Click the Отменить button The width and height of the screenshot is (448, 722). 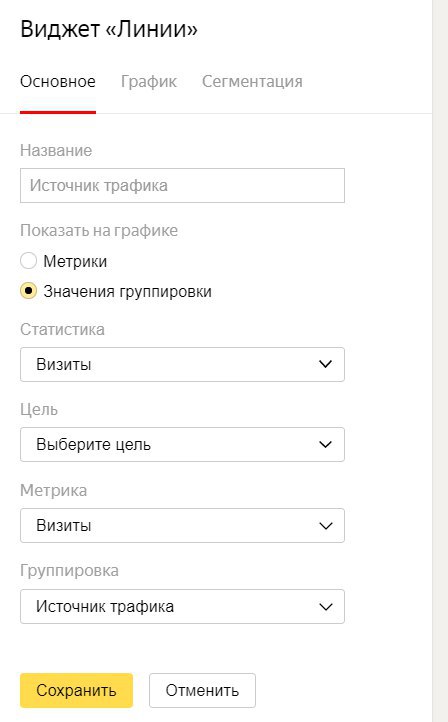(x=202, y=690)
